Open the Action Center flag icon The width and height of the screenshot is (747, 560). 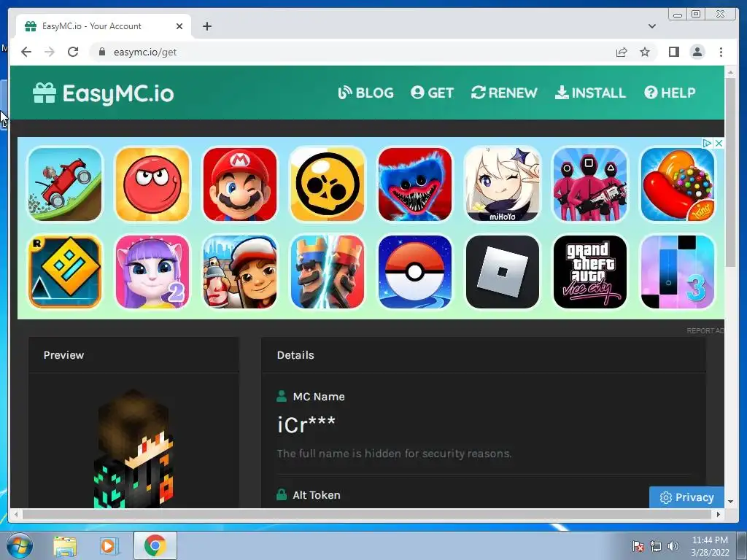point(638,545)
